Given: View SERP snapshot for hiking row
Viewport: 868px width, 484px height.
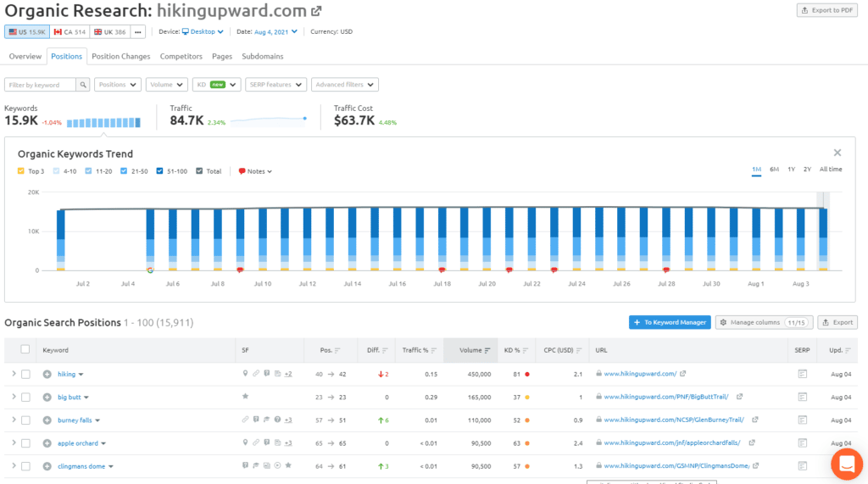Looking at the screenshot, I should [802, 375].
